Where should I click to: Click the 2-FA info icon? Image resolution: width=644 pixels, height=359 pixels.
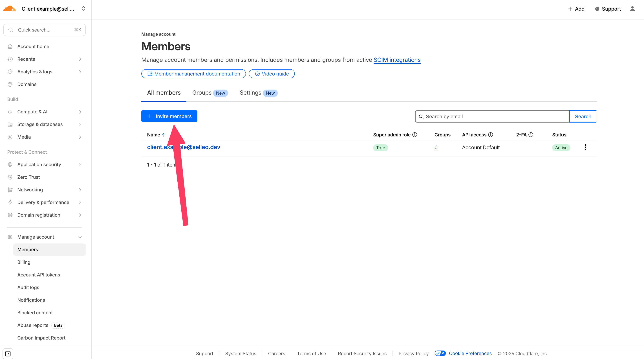coord(531,135)
